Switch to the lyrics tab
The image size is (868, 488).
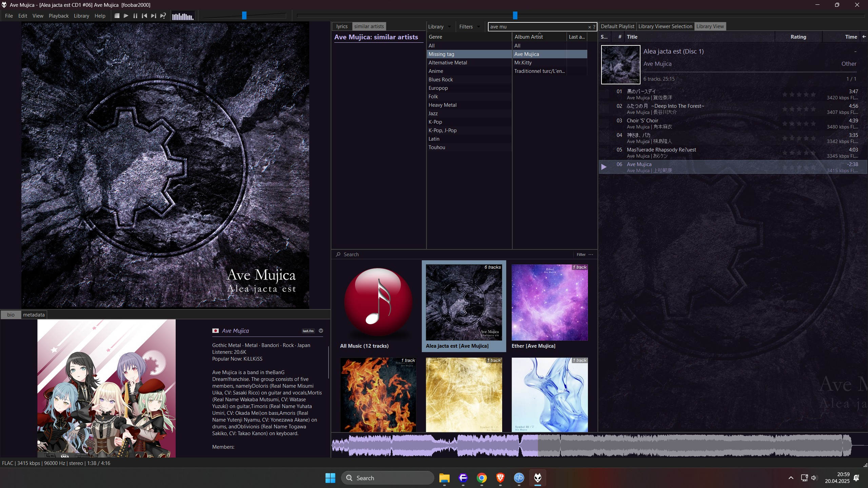click(x=342, y=26)
